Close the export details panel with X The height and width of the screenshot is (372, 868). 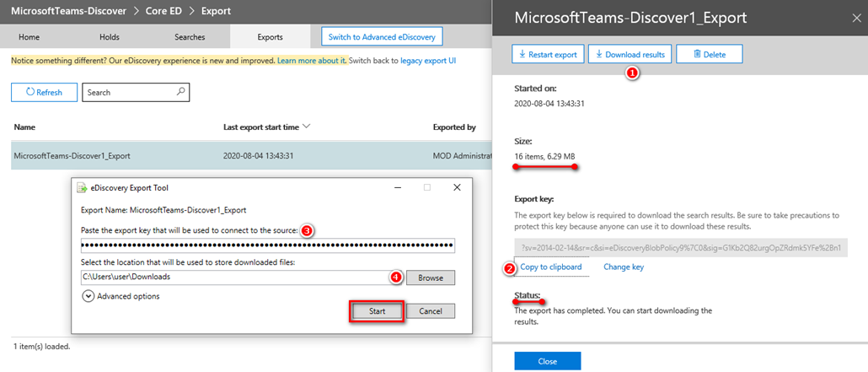tap(856, 18)
